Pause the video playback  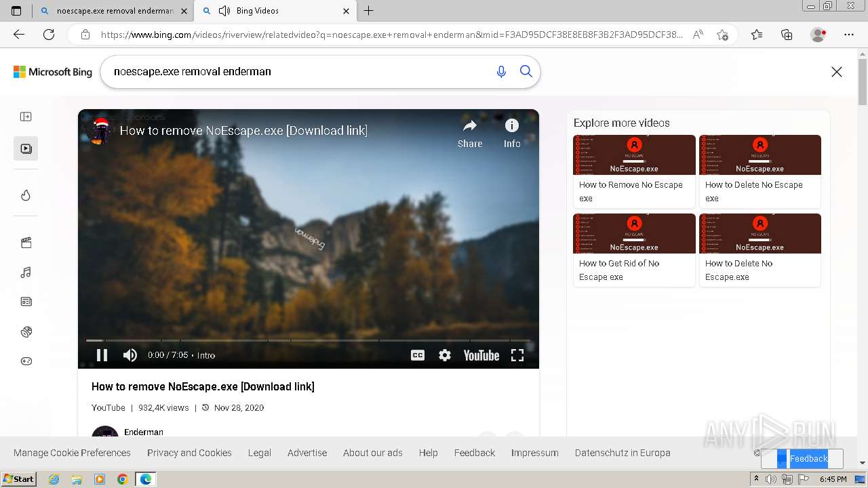(x=102, y=355)
